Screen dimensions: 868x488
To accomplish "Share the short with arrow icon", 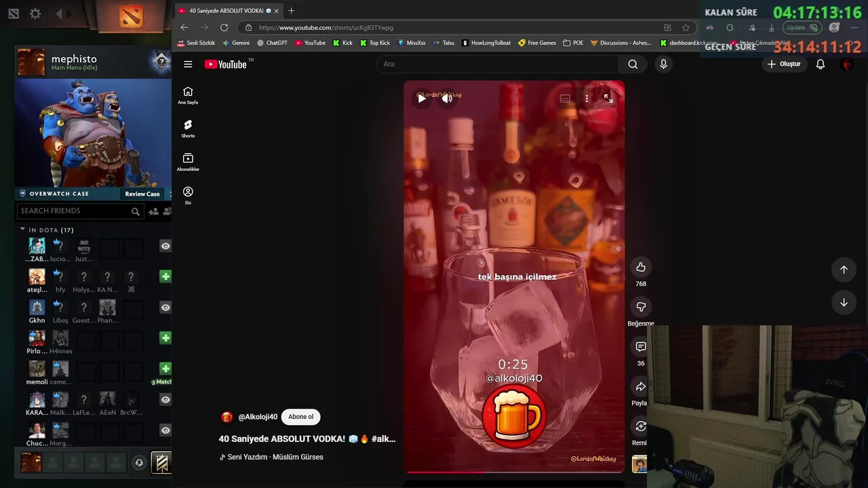I will (x=640, y=386).
